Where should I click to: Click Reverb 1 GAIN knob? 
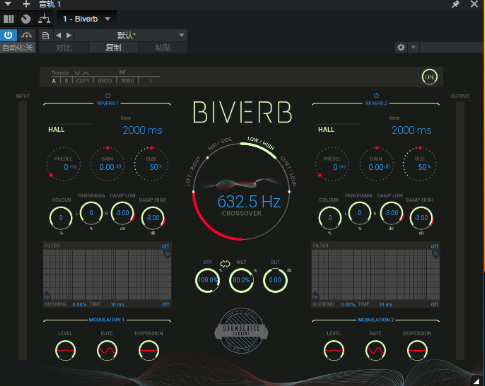click(x=107, y=164)
